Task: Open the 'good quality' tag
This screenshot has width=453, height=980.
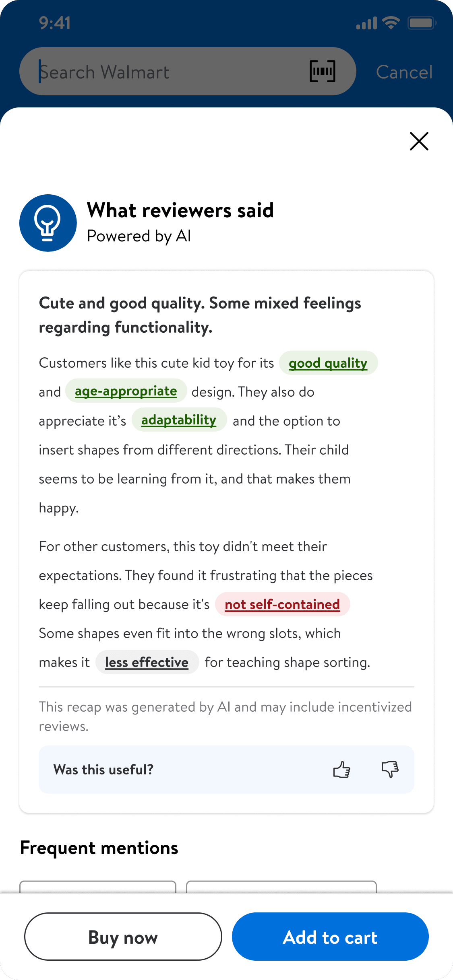Action: point(328,363)
